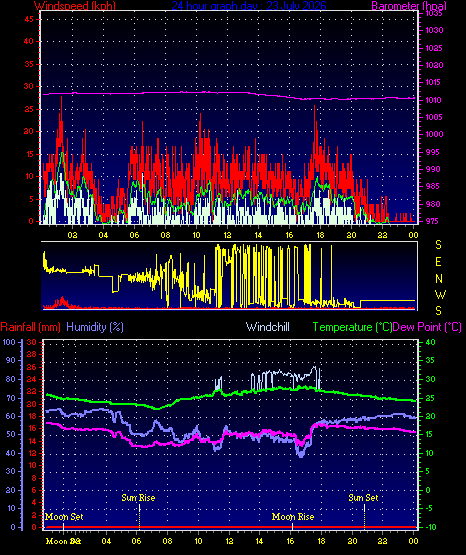Image resolution: width=466 pixels, height=555 pixels.
Task: Click the Humidity (%) legend label
Action: [x=95, y=327]
